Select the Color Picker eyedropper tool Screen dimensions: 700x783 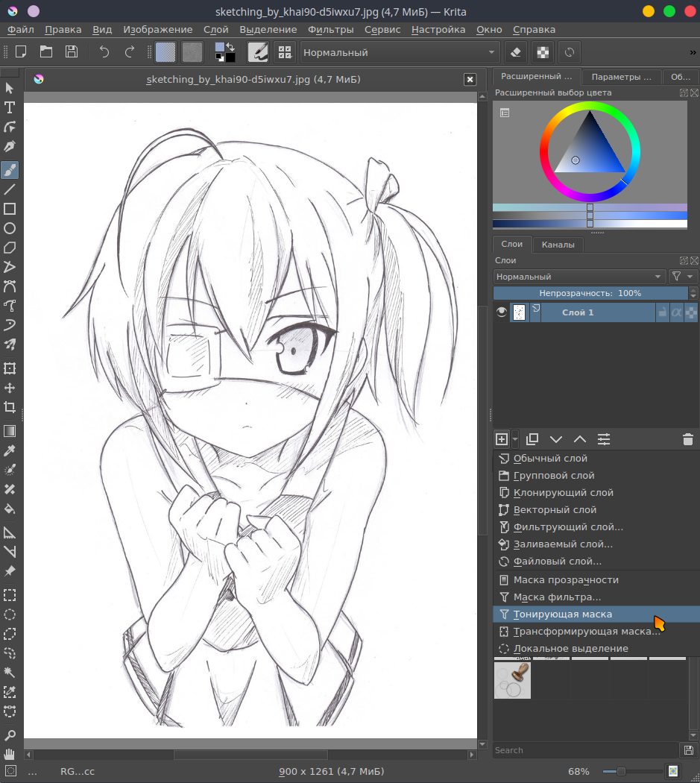pyautogui.click(x=10, y=450)
